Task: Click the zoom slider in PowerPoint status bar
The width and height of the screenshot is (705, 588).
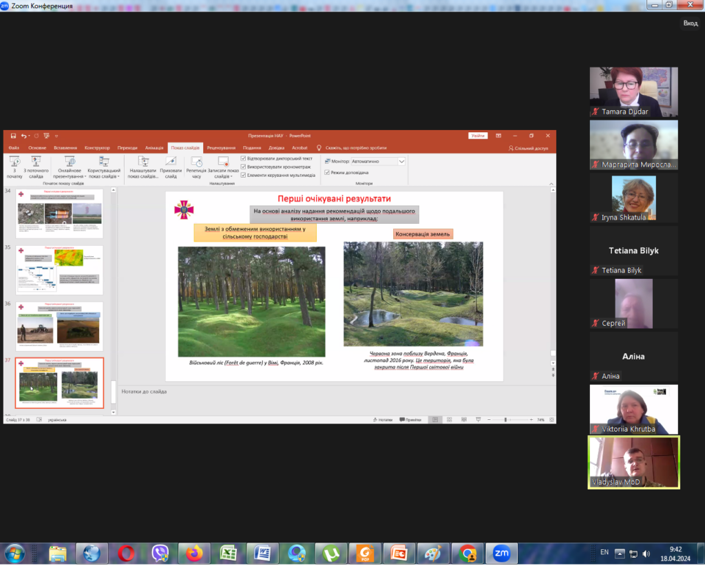Action: coord(505,419)
